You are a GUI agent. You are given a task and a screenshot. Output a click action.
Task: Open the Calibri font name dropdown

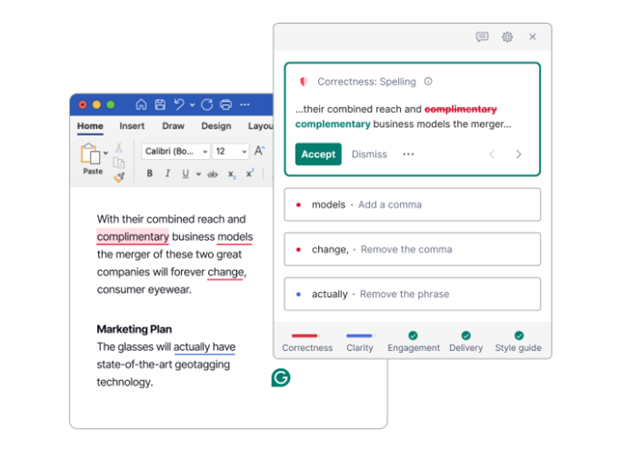coord(176,151)
